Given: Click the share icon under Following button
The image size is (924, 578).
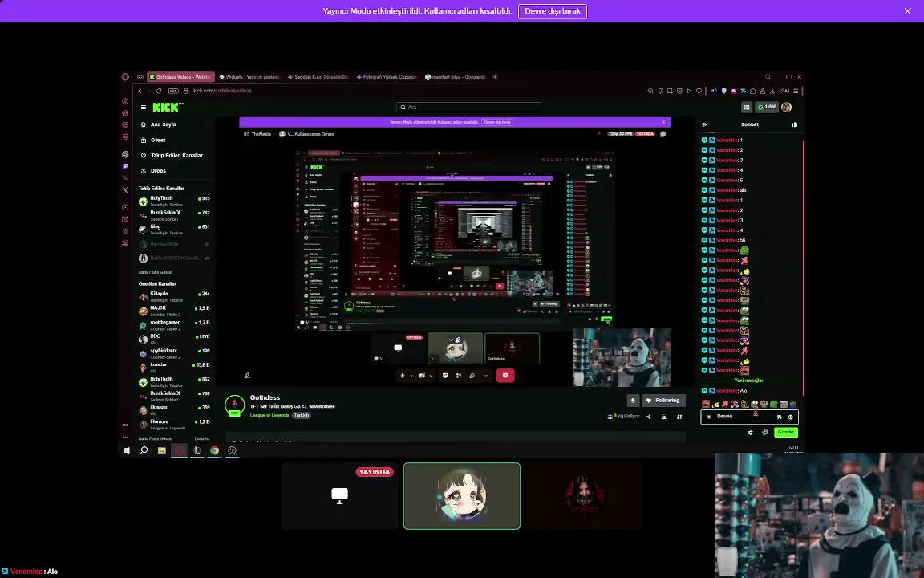Looking at the screenshot, I should point(648,417).
